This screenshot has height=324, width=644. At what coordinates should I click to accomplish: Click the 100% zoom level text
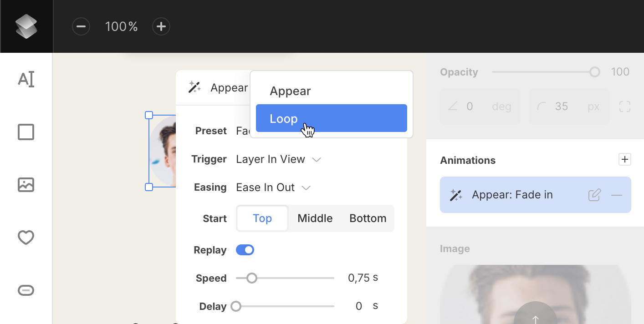click(121, 27)
